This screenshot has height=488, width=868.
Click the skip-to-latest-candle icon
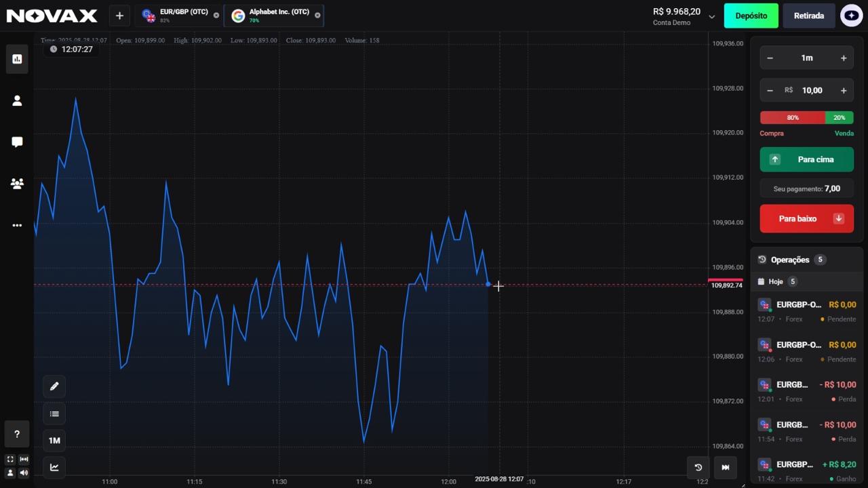click(x=725, y=467)
